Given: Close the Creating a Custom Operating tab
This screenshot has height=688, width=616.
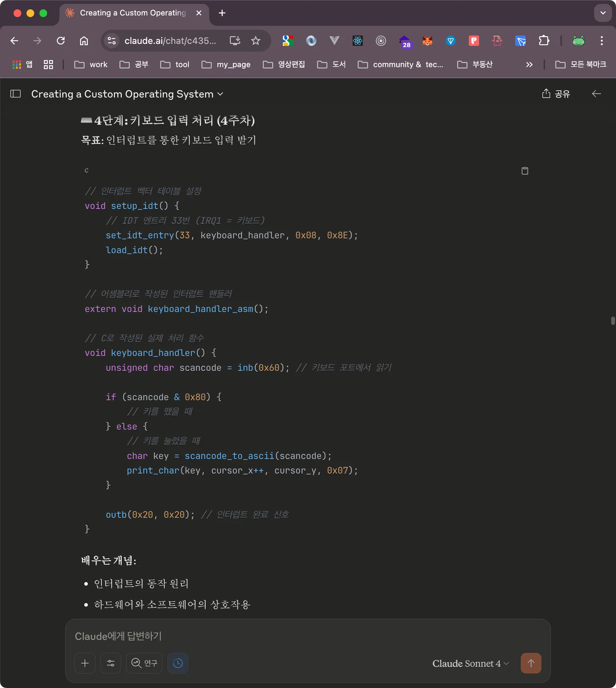Looking at the screenshot, I should point(199,13).
